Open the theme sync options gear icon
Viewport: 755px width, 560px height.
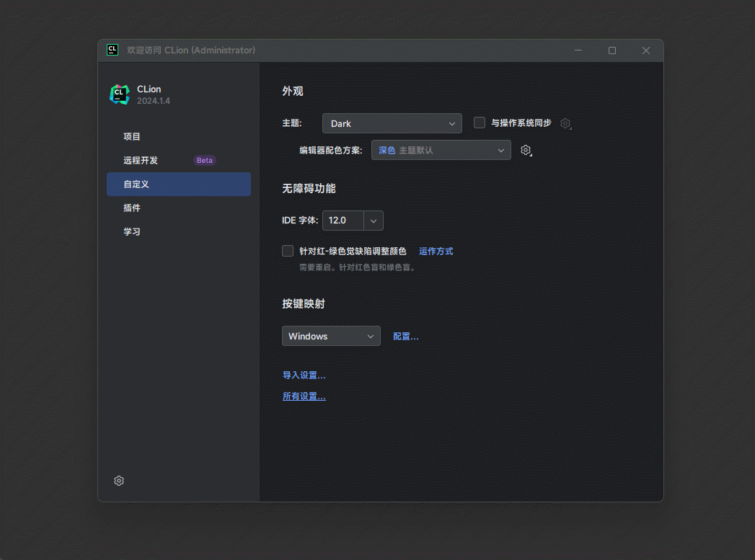[x=565, y=123]
